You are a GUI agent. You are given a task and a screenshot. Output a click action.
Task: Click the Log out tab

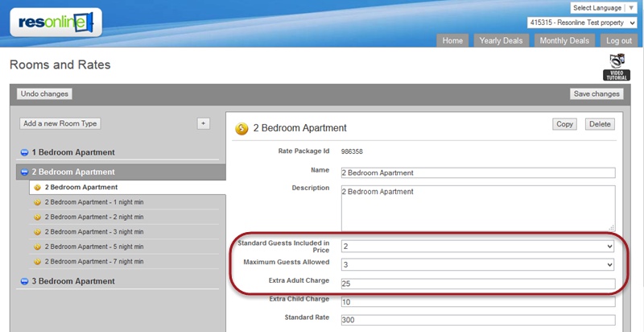tap(619, 40)
